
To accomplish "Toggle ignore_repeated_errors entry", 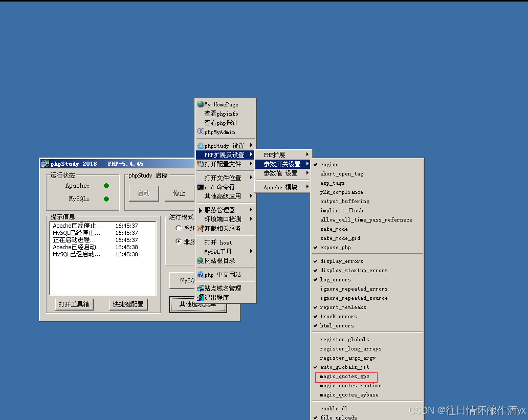I will 367,289.
